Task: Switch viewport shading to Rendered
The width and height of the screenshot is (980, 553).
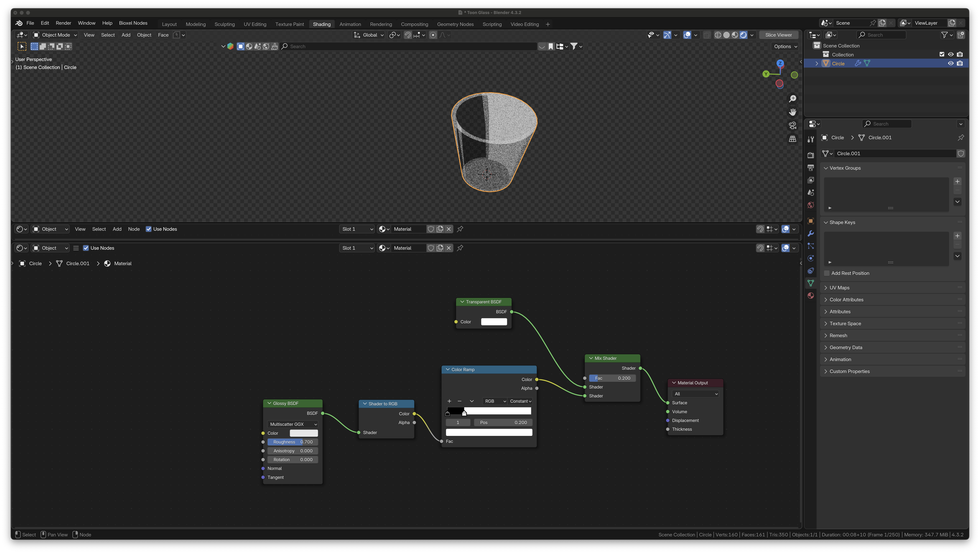Action: coord(743,35)
